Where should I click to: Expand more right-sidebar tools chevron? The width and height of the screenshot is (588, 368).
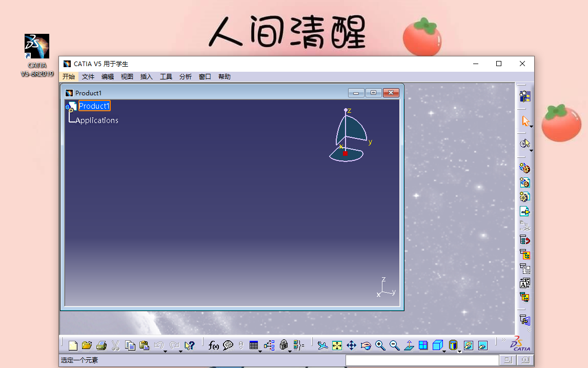point(529,330)
